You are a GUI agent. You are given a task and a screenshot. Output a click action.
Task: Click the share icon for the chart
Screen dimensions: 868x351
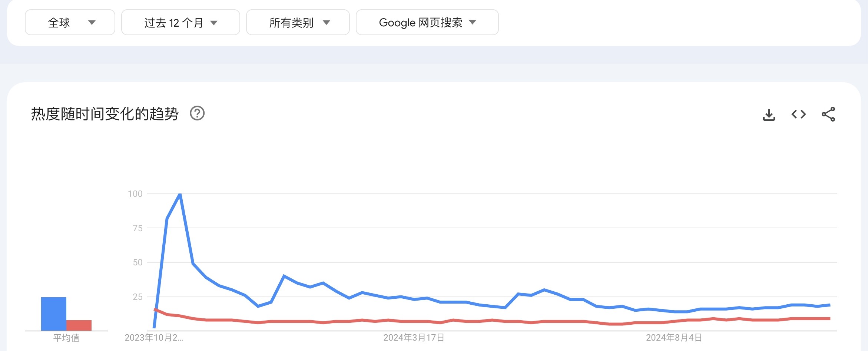click(828, 114)
